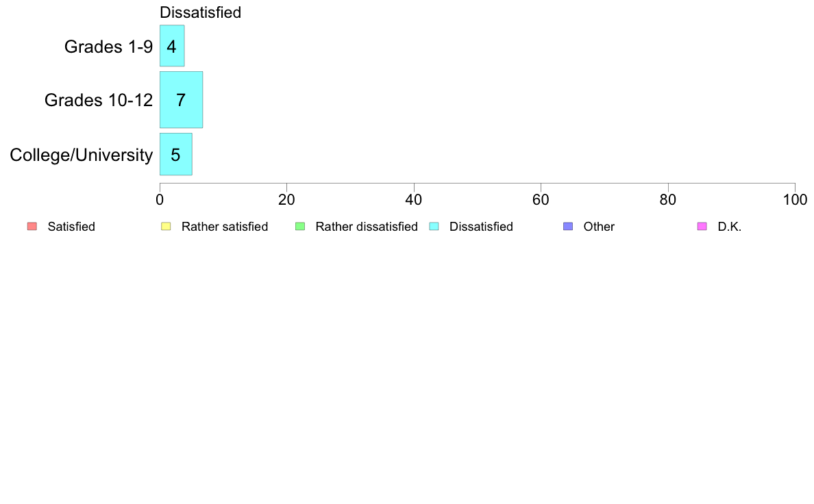Click the cyan Dissatisfied legend swatch

pos(434,227)
